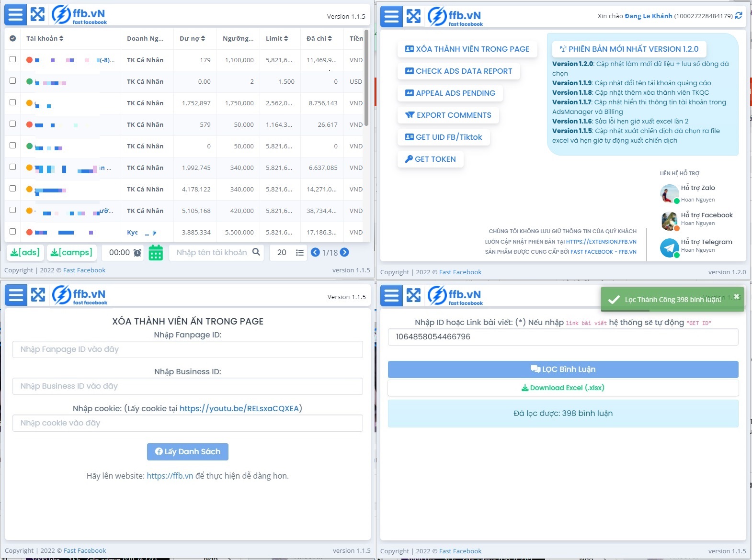Check the row with Dư nợ 4,178,122
The image size is (752, 560).
coord(13,189)
